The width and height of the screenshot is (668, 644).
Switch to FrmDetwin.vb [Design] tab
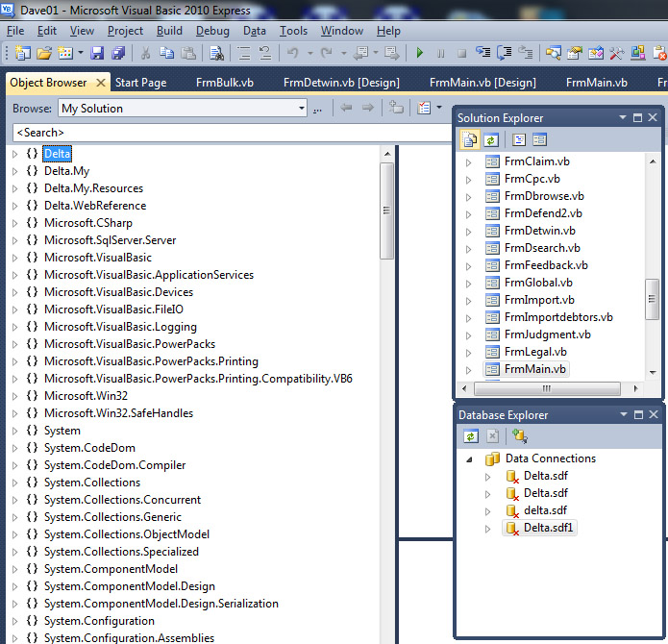tap(341, 83)
